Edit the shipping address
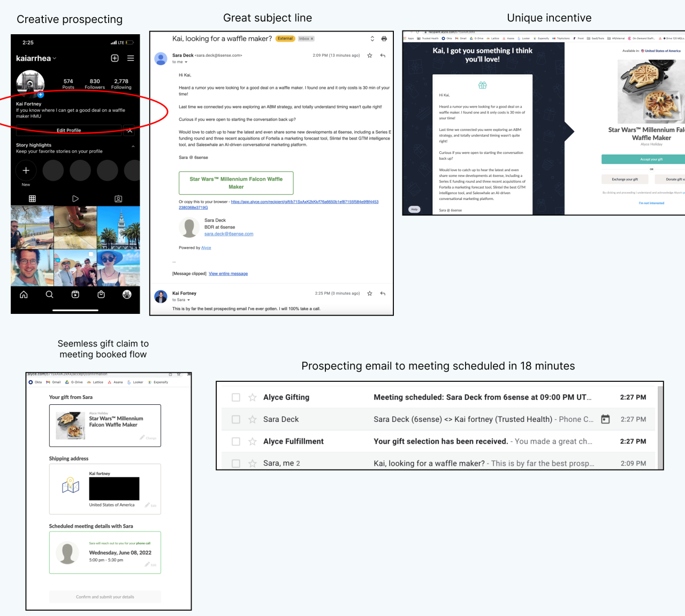The image size is (685, 616). pyautogui.click(x=150, y=505)
